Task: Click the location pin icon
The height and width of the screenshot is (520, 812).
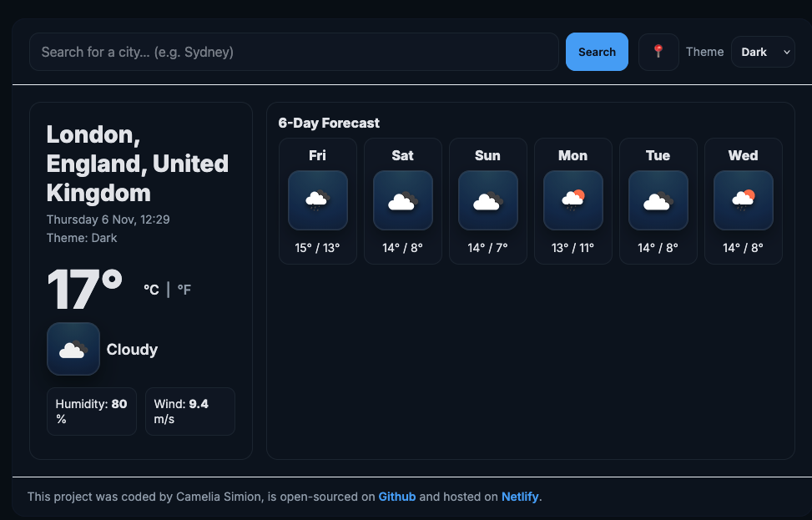Action: tap(658, 51)
